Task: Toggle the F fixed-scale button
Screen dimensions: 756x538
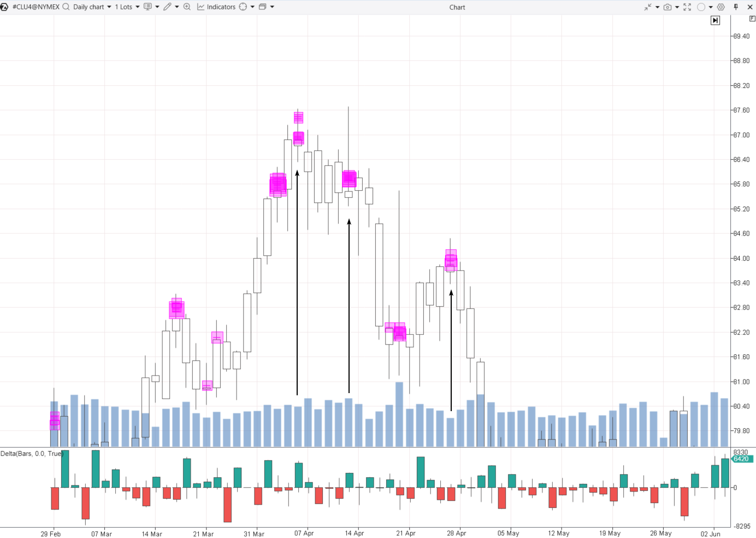Action: [752, 19]
